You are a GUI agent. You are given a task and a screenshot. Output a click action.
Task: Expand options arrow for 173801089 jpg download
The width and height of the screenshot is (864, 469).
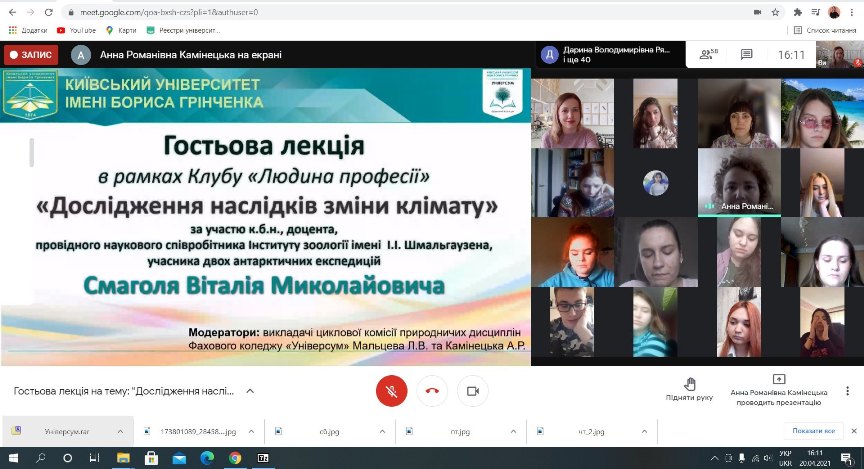point(251,432)
